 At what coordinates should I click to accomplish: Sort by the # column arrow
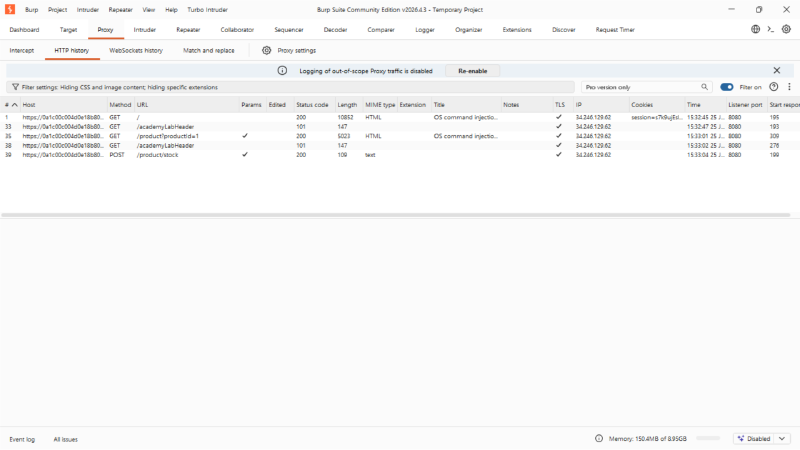[15, 105]
